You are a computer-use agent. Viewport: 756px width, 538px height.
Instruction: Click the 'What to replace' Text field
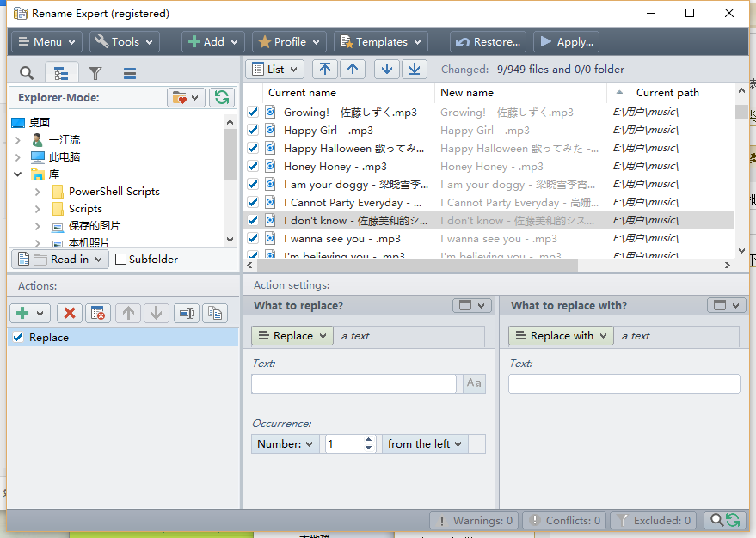(x=353, y=383)
